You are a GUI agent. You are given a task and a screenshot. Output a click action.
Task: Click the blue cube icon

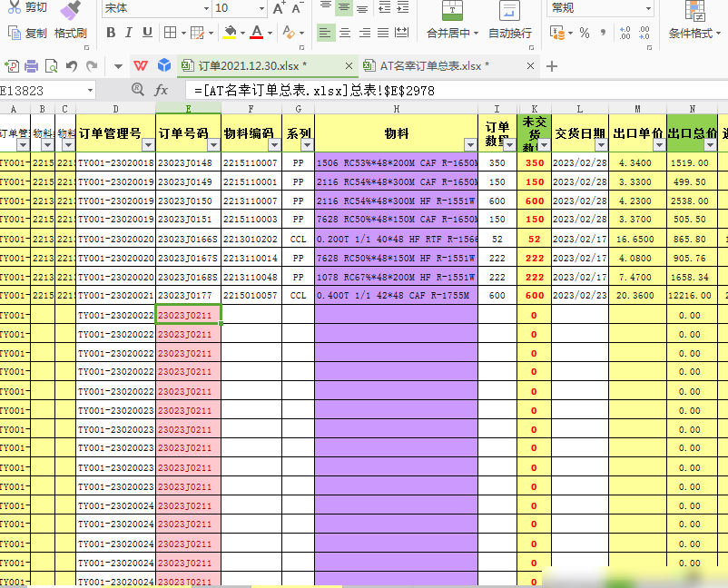pos(164,65)
